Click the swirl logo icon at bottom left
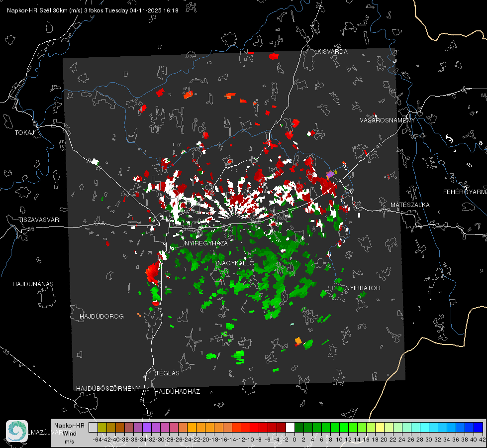The height and width of the screenshot is (448, 487). click(17, 431)
